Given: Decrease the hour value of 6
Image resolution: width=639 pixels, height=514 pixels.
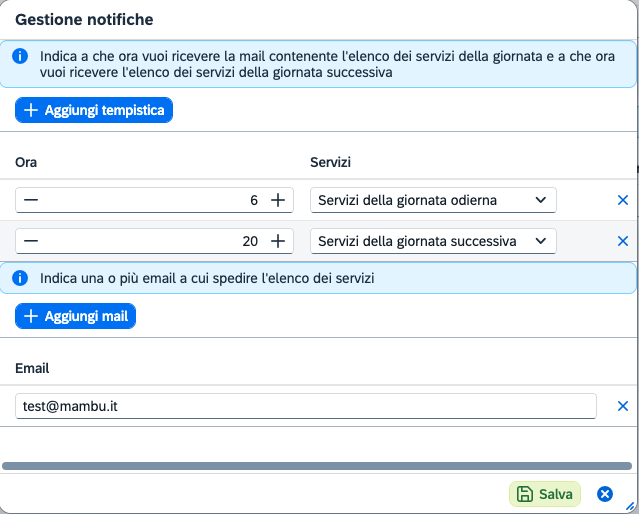Looking at the screenshot, I should pos(31,200).
